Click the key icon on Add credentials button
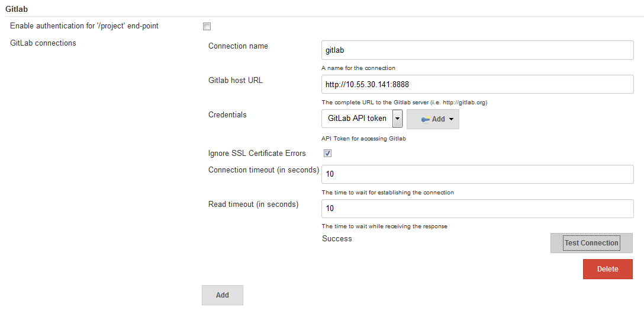This screenshot has height=313, width=644. pyautogui.click(x=425, y=119)
